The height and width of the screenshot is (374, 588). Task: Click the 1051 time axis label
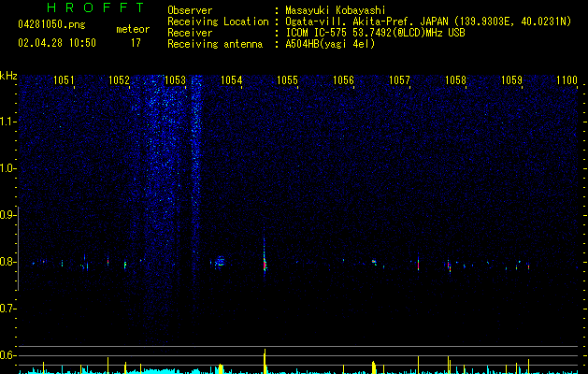64,80
